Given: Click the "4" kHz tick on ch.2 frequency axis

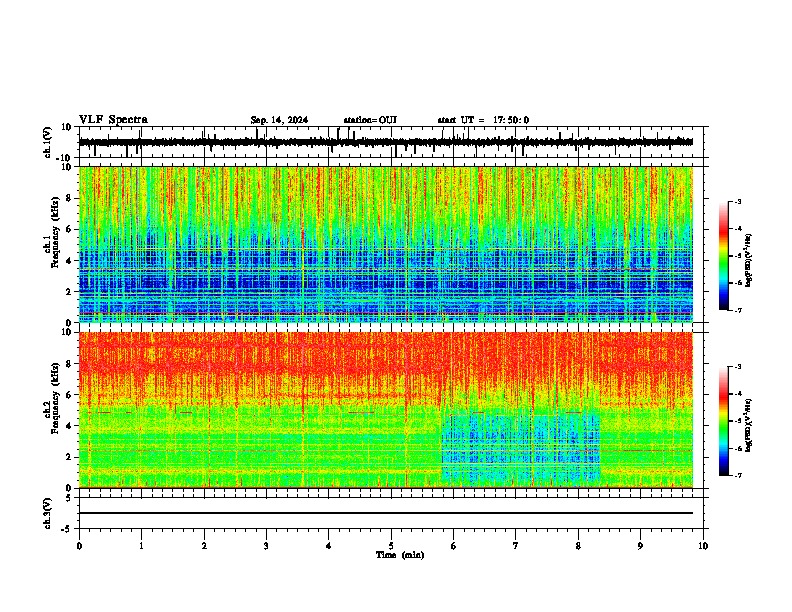Looking at the screenshot, I should 69,426.
